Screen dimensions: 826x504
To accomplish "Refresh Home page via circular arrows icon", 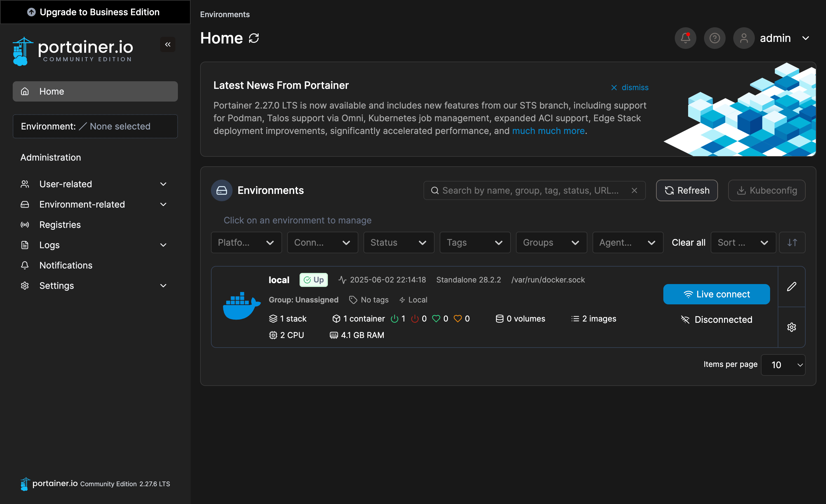I will pyautogui.click(x=254, y=38).
